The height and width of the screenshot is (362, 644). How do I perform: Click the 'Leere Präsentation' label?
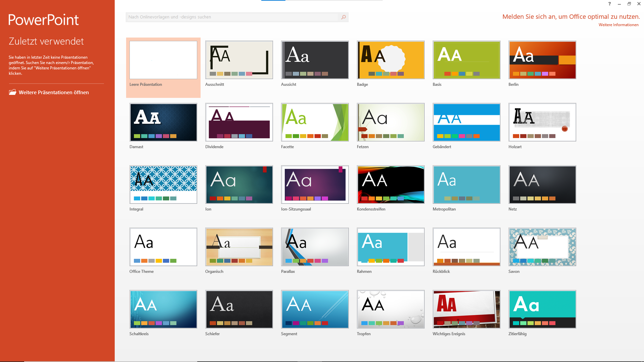(x=146, y=84)
